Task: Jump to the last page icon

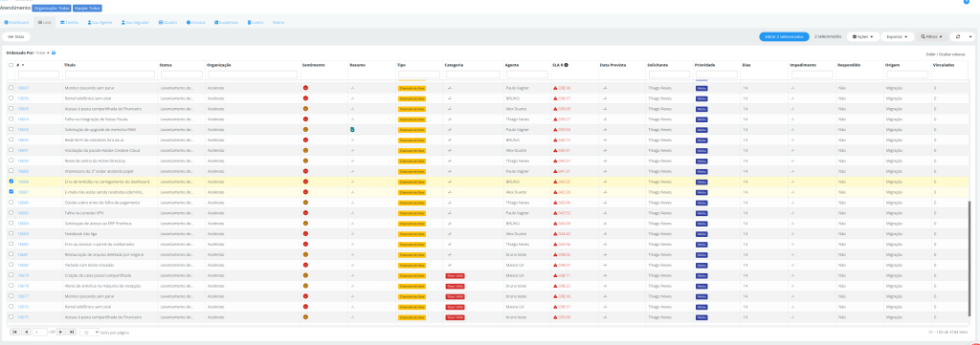Action: click(x=72, y=332)
